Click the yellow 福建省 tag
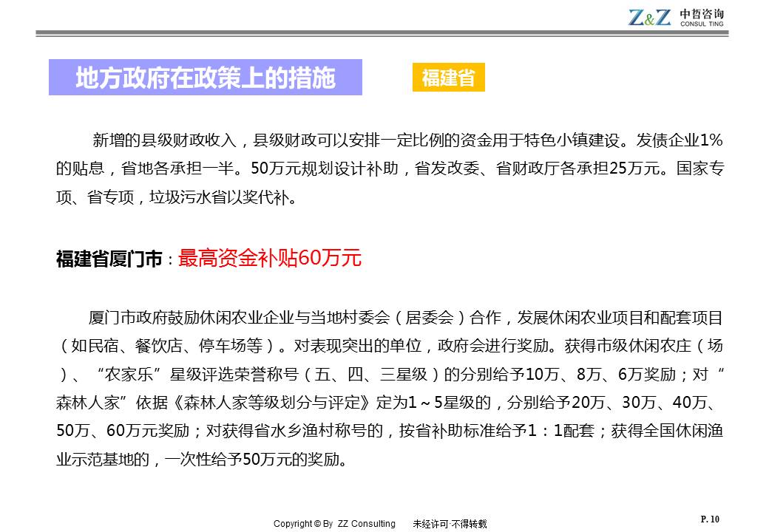 click(448, 78)
